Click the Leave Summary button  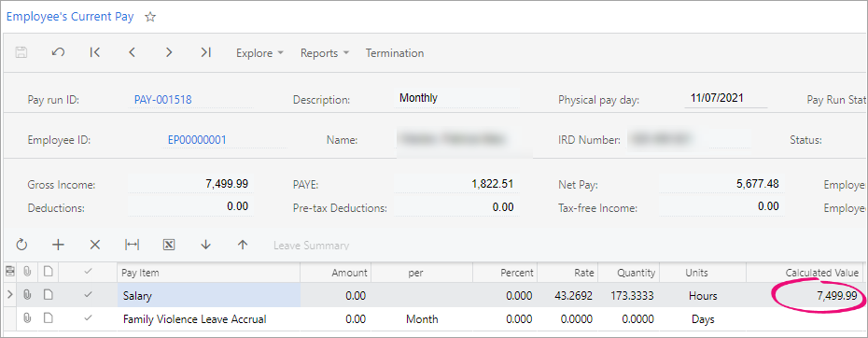[x=311, y=246]
